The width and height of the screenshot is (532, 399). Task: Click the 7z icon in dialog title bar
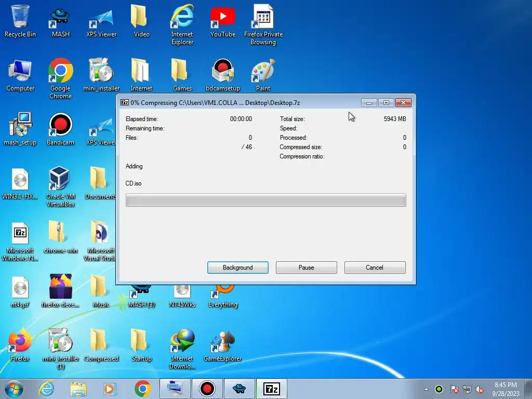(125, 102)
